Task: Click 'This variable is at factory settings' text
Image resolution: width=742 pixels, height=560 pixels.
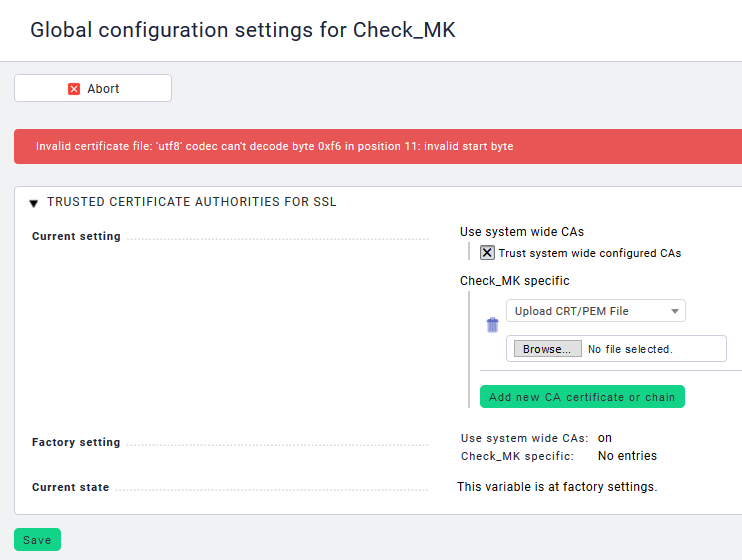Action: [556, 487]
